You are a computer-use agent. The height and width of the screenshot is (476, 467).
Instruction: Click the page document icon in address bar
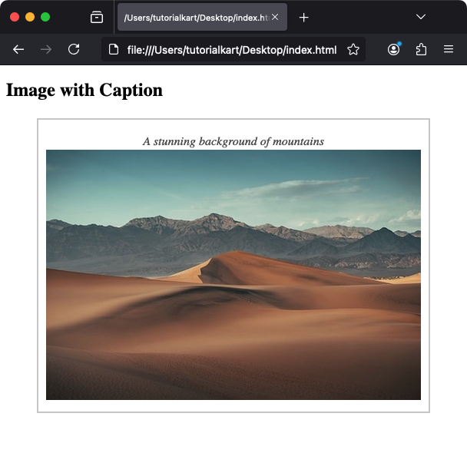[x=114, y=49]
